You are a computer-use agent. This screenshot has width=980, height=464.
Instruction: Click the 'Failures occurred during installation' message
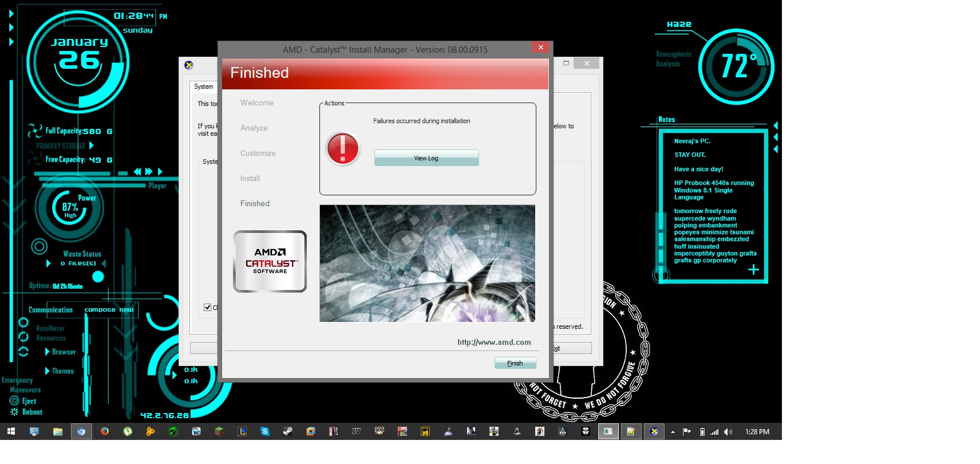pyautogui.click(x=422, y=121)
